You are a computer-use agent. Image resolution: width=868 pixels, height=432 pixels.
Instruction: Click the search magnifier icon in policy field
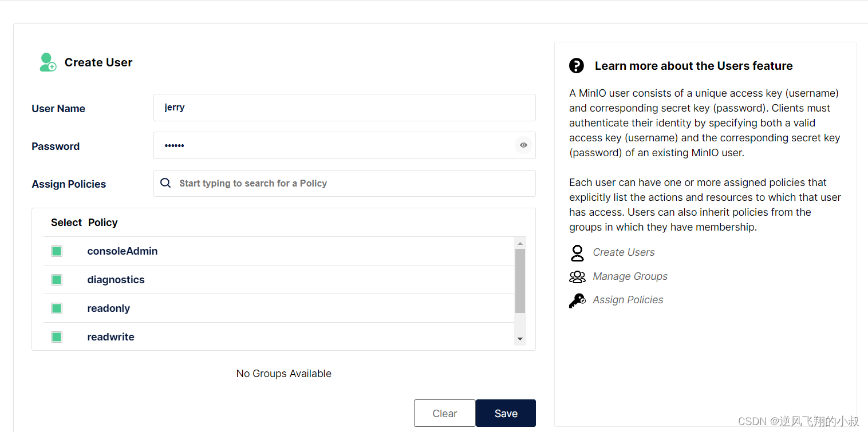(165, 183)
